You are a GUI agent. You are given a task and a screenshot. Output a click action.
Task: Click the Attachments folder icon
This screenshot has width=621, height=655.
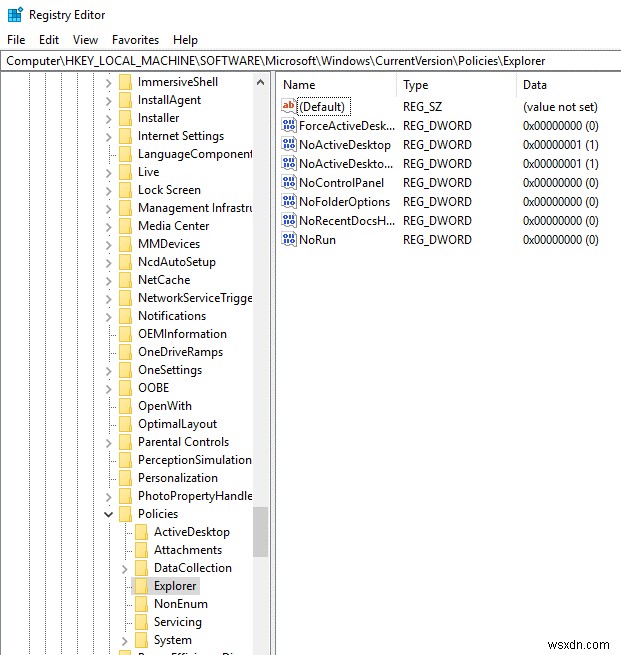coord(142,550)
